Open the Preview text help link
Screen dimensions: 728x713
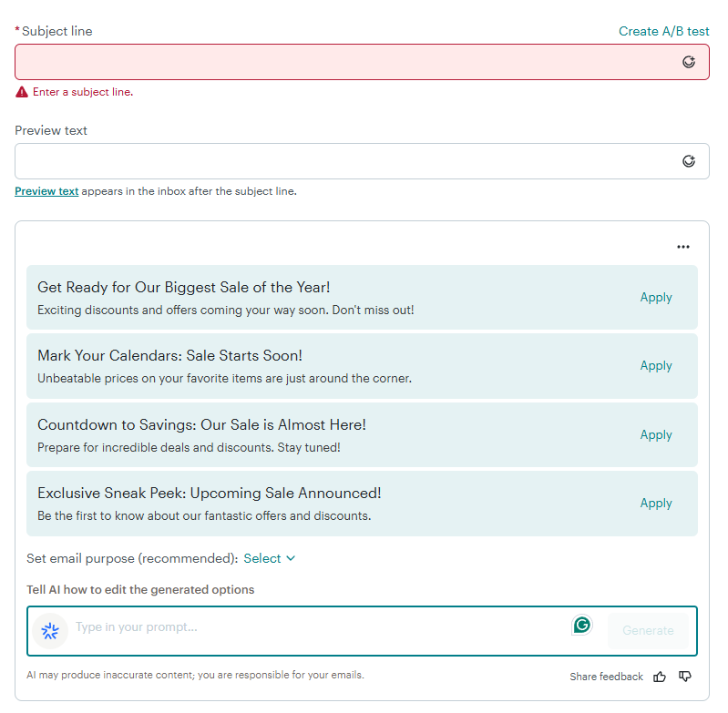coord(46,191)
